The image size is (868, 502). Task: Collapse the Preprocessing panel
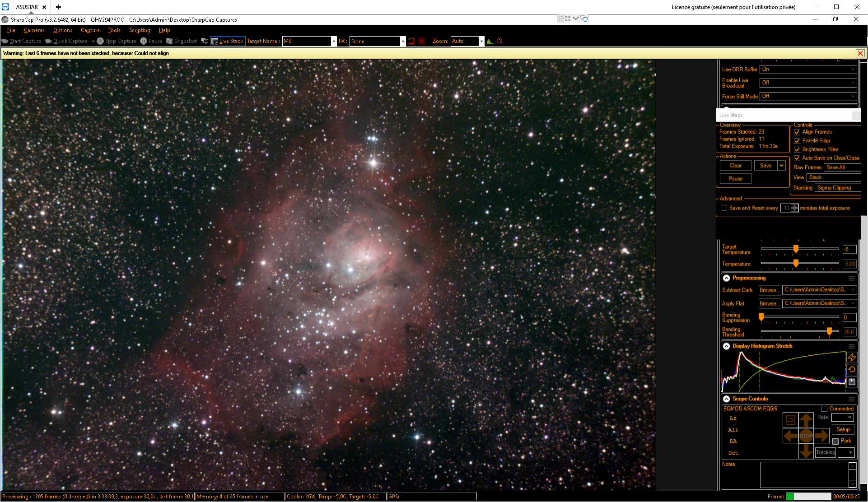(x=726, y=278)
